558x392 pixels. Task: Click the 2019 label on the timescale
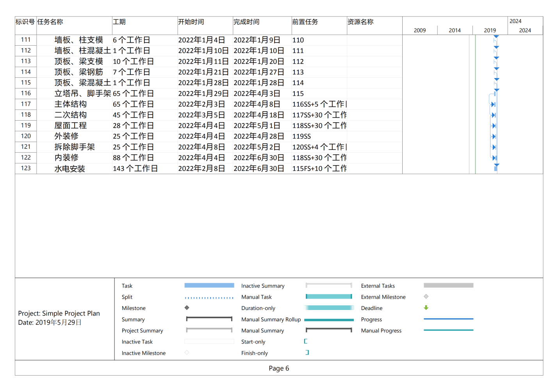click(490, 30)
